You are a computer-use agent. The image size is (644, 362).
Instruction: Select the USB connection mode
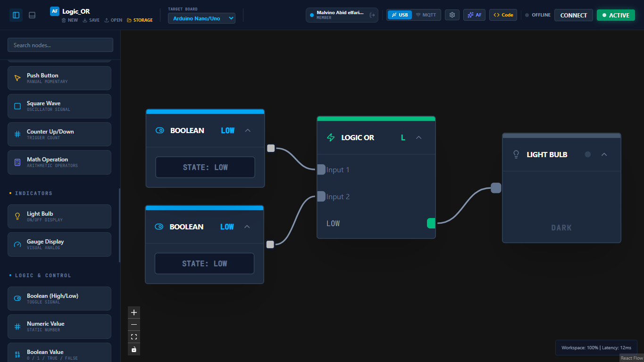coord(400,15)
